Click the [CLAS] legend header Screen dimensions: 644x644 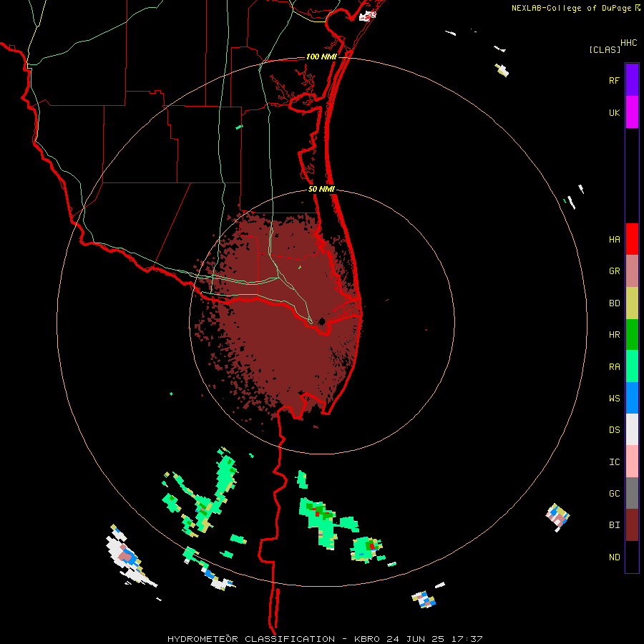click(x=605, y=49)
